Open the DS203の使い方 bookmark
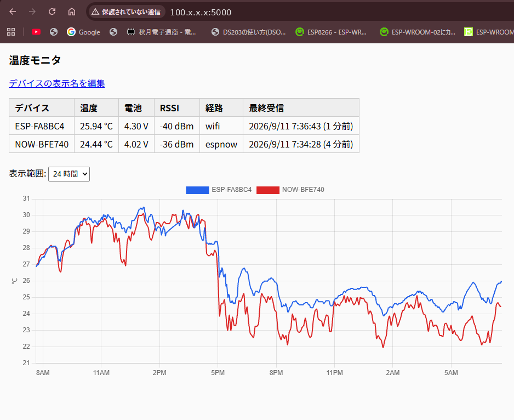Image resolution: width=514 pixels, height=420 pixels. point(248,32)
